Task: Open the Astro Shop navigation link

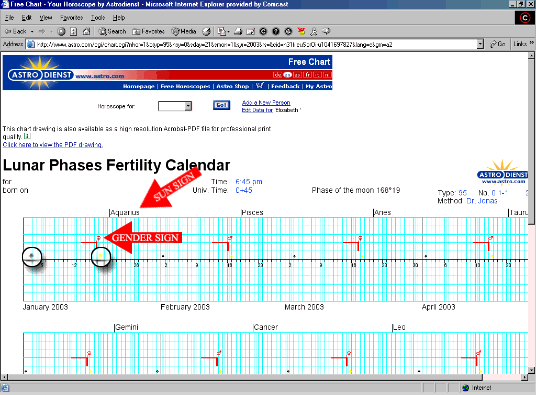Action: pyautogui.click(x=232, y=86)
